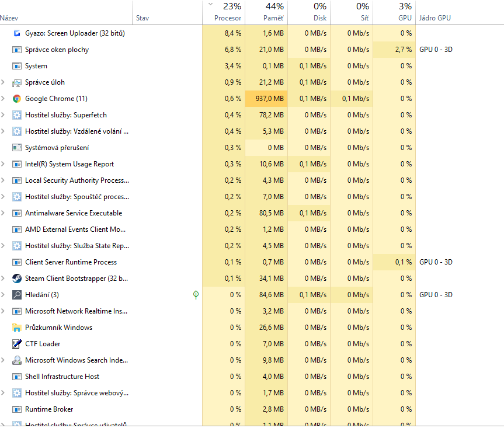Click the Steam Client Bootstrapper icon
The height and width of the screenshot is (428, 504).
[17, 279]
